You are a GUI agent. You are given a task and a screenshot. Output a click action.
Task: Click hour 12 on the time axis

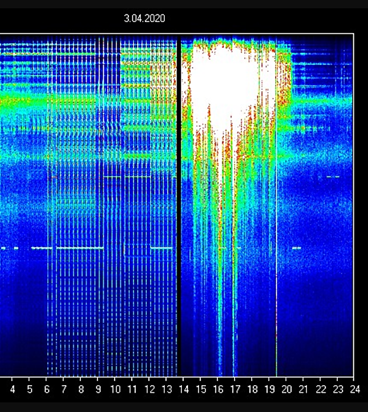pos(149,389)
